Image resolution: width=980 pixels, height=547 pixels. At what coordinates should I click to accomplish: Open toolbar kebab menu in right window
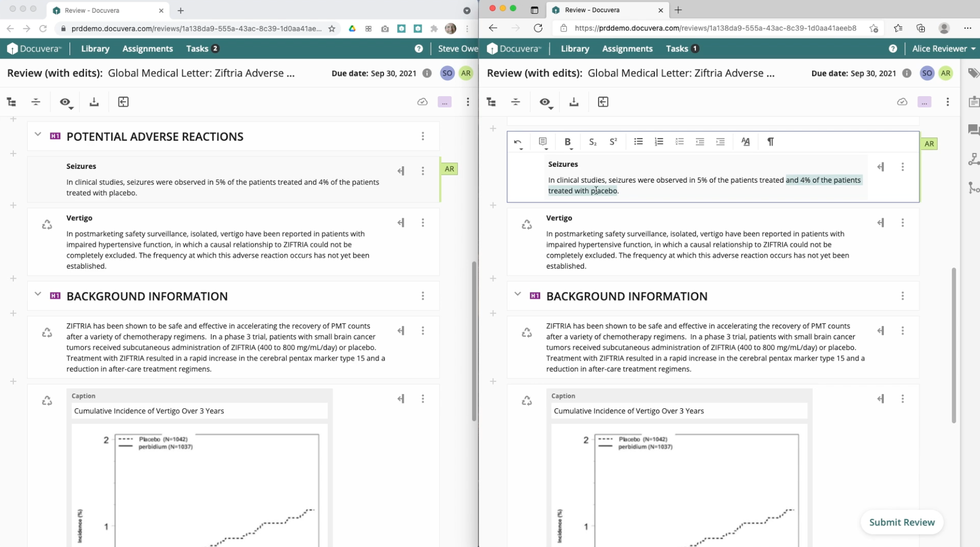[x=948, y=102]
